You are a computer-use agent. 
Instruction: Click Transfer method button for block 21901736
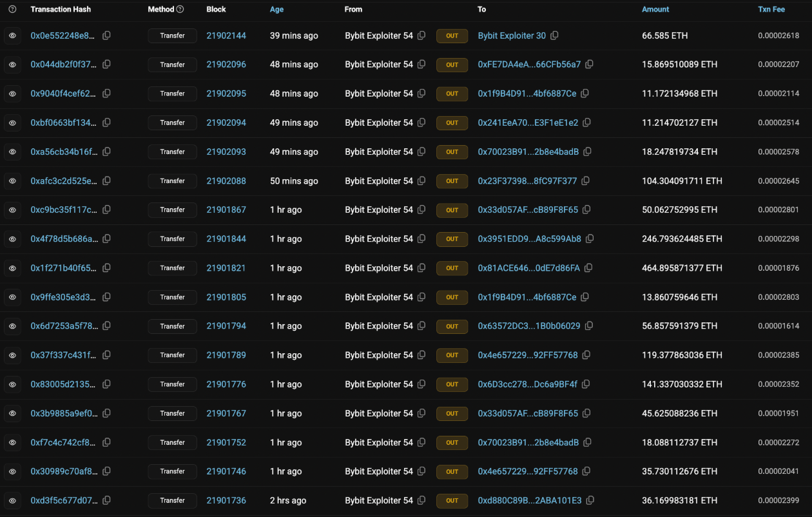tap(172, 500)
